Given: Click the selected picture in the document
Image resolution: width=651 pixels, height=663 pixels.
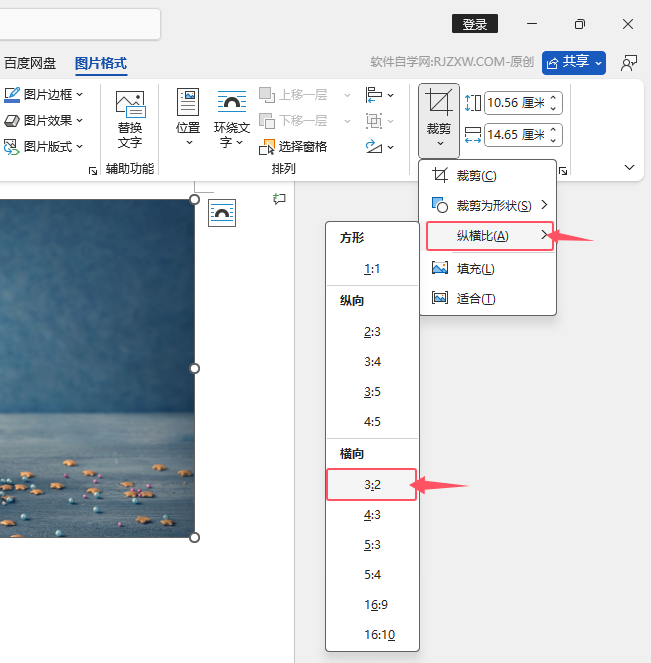Looking at the screenshot, I should 97,368.
